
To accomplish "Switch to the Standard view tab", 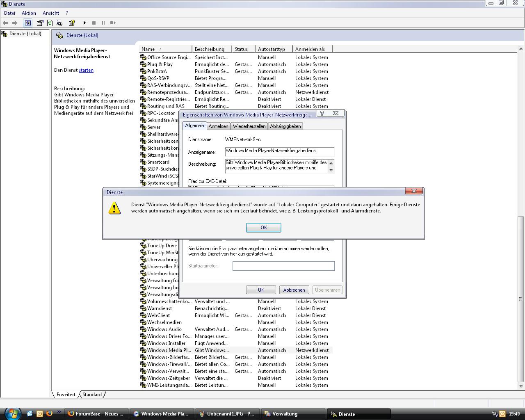I will pyautogui.click(x=92, y=395).
